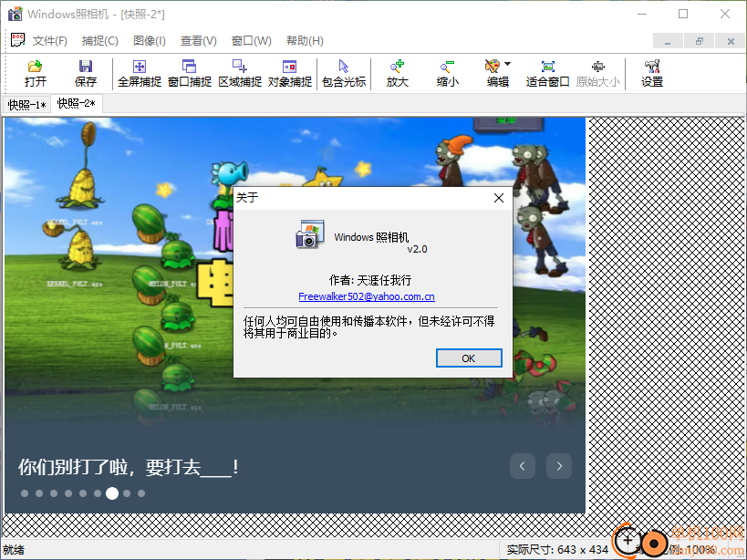Click the 作者: 天涯任我行 author text

pyautogui.click(x=370, y=280)
